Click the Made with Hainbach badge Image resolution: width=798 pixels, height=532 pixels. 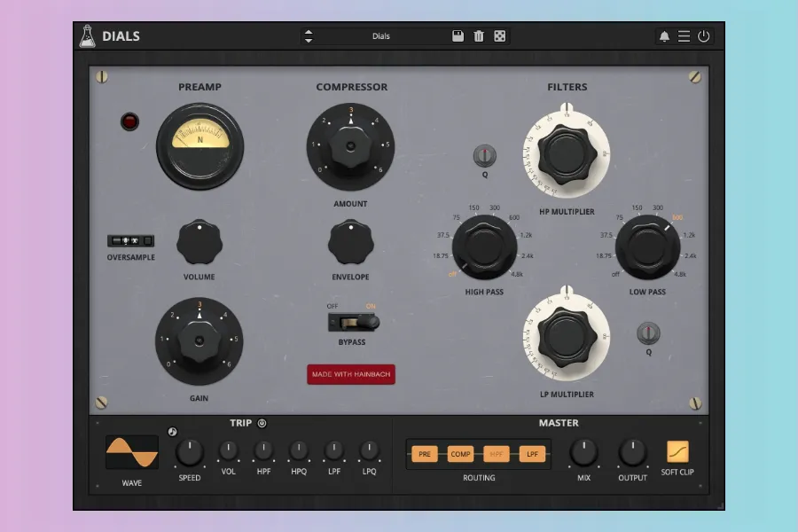click(351, 374)
